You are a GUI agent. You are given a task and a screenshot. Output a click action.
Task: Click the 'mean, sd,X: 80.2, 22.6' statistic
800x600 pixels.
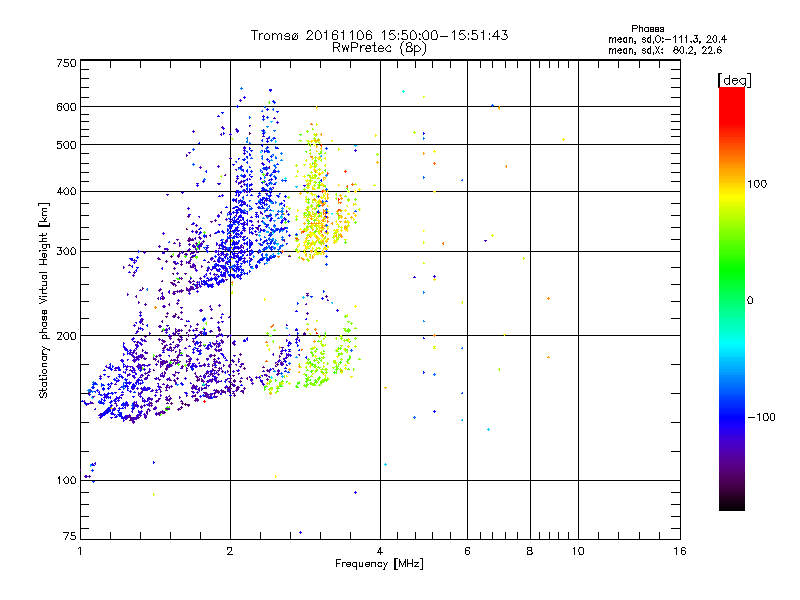coord(665,50)
